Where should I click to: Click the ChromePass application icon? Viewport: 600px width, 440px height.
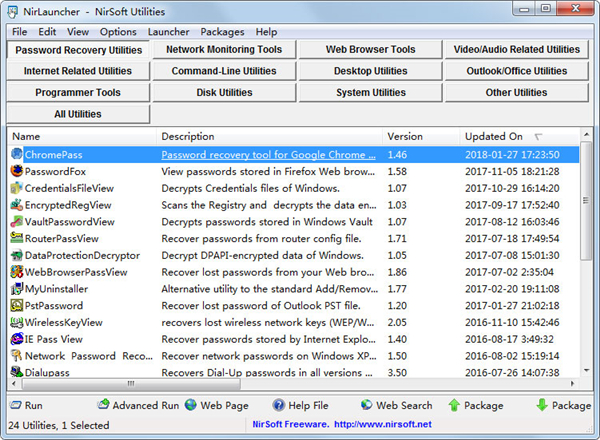click(x=17, y=155)
